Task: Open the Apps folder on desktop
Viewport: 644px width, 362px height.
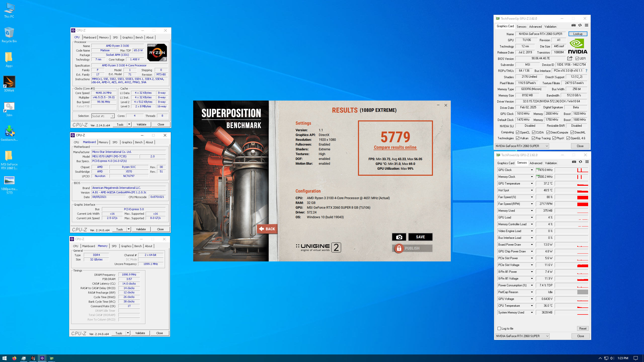Action: click(x=9, y=60)
